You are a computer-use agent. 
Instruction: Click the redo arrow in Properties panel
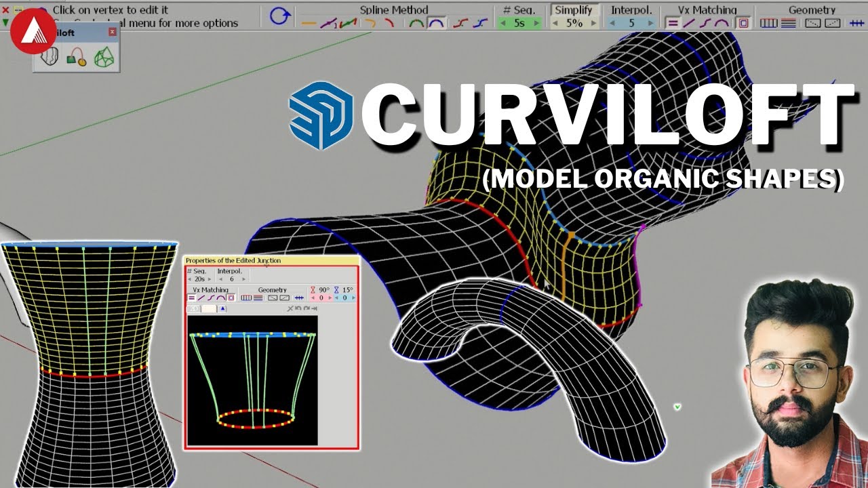pyautogui.click(x=307, y=308)
